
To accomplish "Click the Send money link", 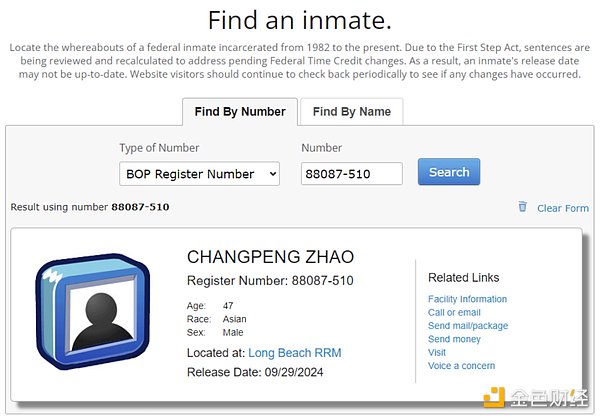I will [x=454, y=340].
